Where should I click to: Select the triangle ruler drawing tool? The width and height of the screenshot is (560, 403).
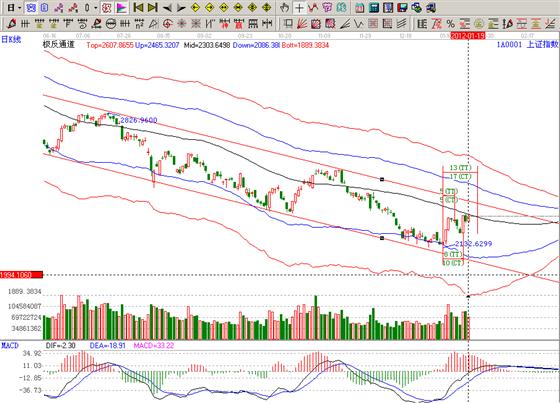coord(153,24)
